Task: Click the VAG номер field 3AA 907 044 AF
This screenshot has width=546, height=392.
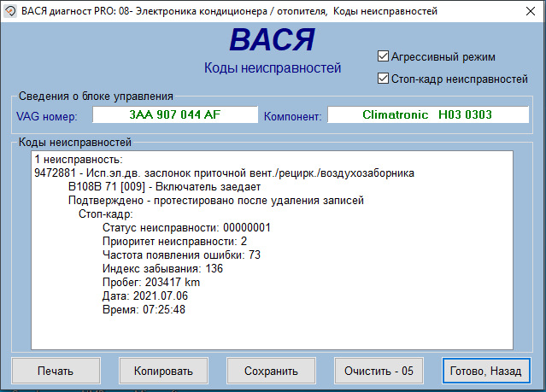Action: (x=175, y=114)
